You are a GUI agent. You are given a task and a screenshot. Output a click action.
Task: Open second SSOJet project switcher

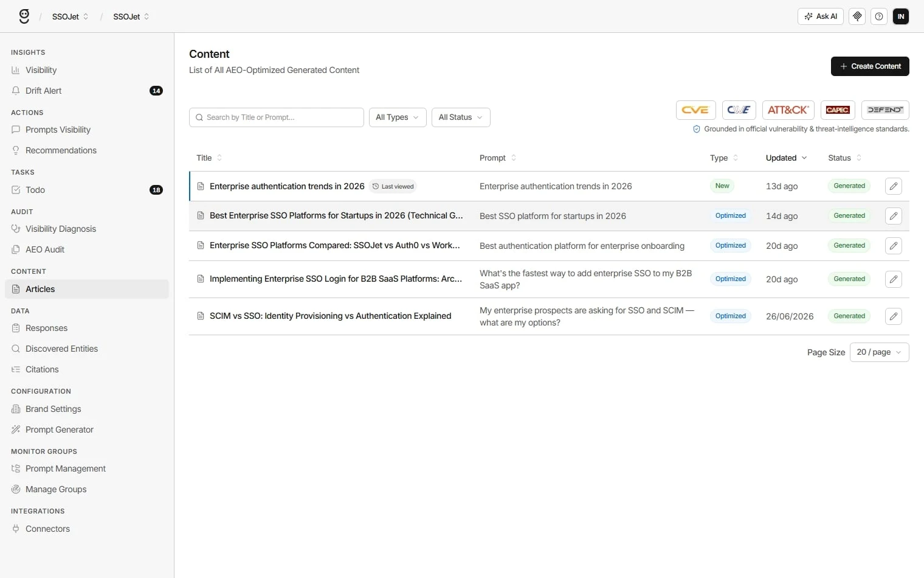(131, 16)
